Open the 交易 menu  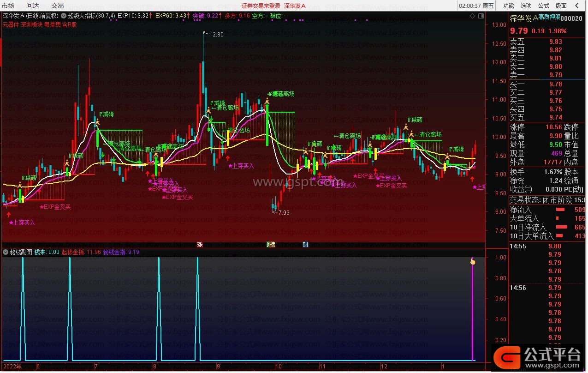click(x=58, y=6)
